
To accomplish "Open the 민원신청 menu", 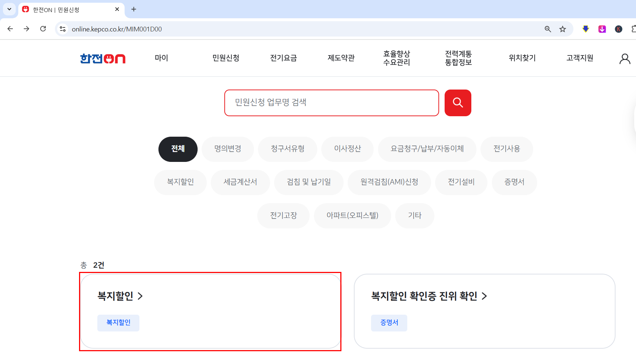I will 226,58.
